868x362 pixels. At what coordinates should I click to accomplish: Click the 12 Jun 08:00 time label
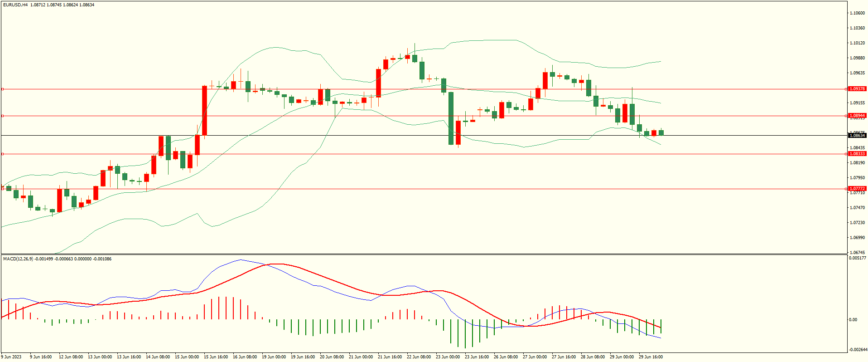tap(71, 357)
